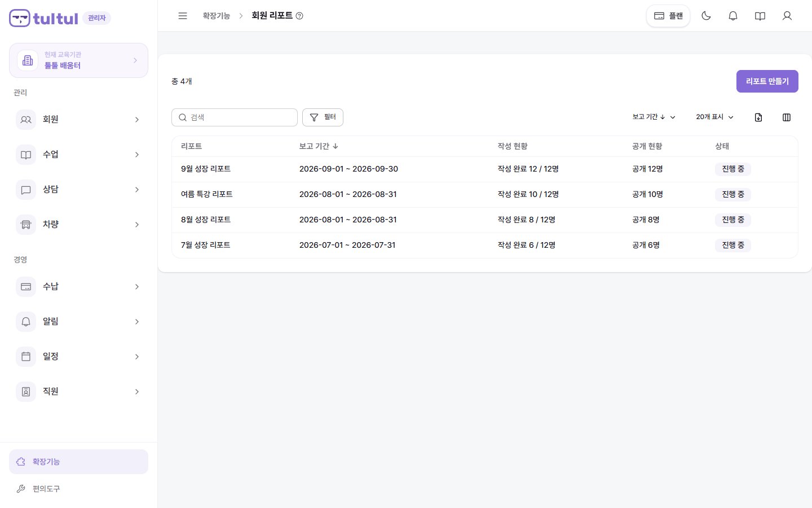The image size is (812, 508).
Task: Open the 보고 기간 sort dropdown
Action: click(x=654, y=117)
